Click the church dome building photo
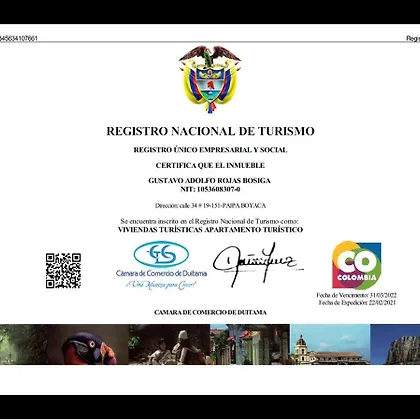This screenshot has height=420, width=420. pos(330,344)
